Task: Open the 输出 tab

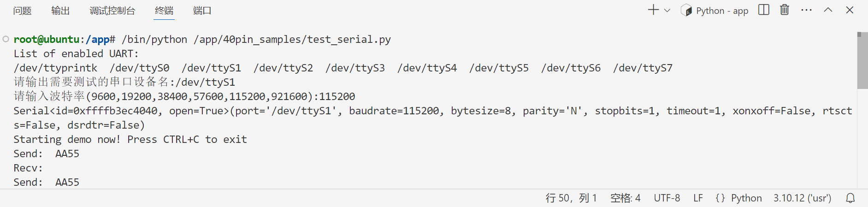Action: click(x=60, y=11)
